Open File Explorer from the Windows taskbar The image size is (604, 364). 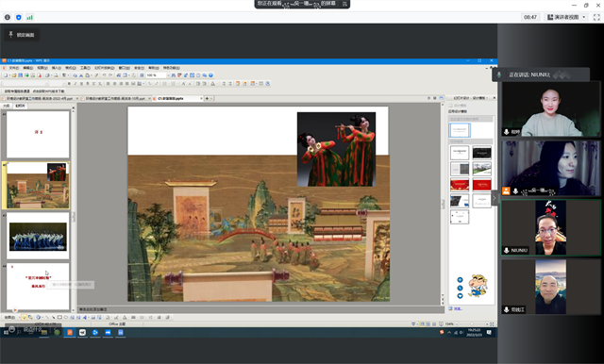(44, 333)
